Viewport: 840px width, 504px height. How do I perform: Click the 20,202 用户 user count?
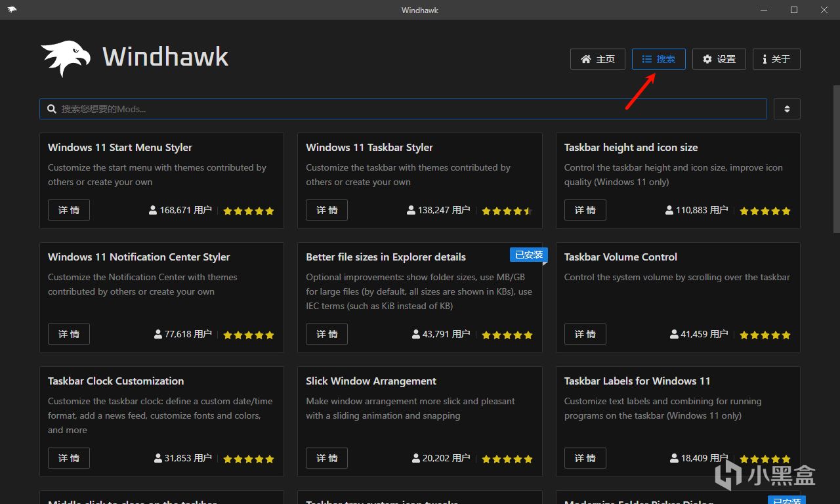(441, 458)
